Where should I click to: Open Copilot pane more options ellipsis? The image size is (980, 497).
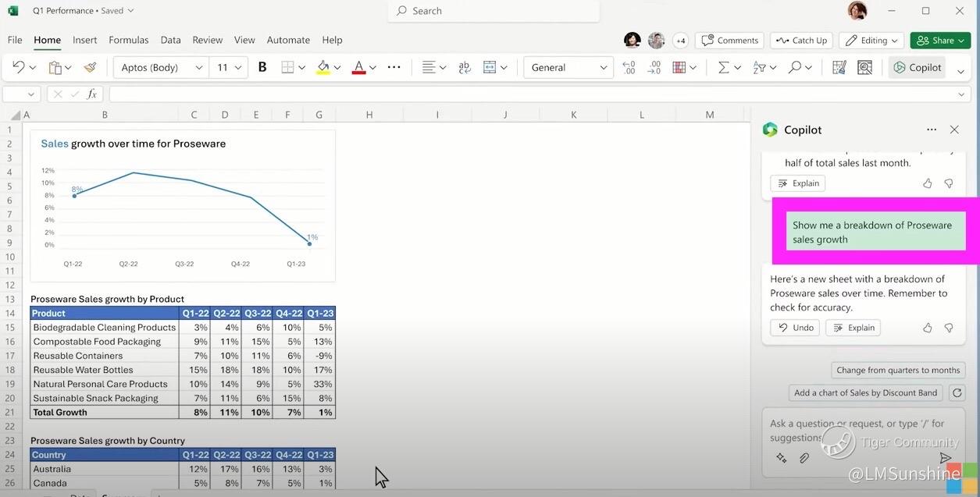coord(932,130)
